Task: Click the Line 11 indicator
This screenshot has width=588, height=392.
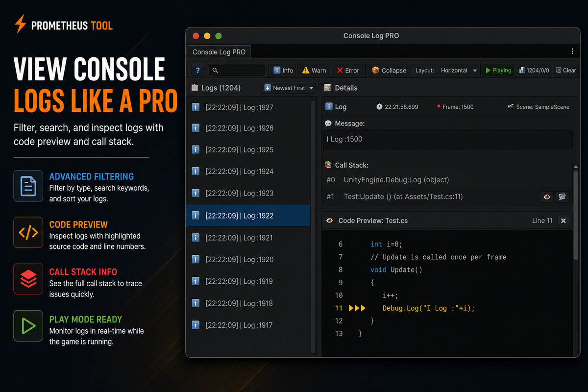Action: (x=542, y=220)
